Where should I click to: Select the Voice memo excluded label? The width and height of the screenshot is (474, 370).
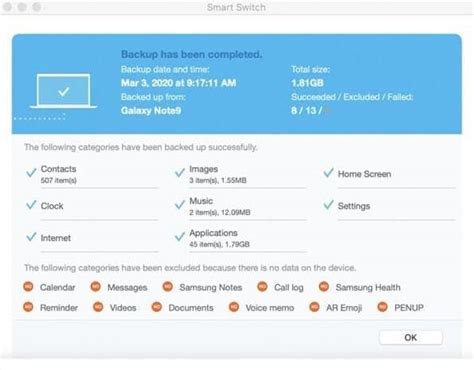[270, 308]
